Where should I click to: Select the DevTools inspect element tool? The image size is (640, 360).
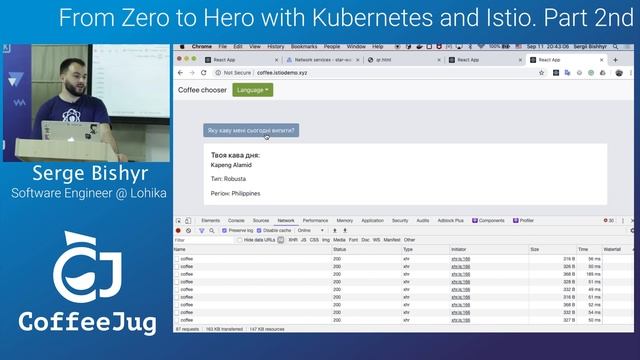[178, 220]
